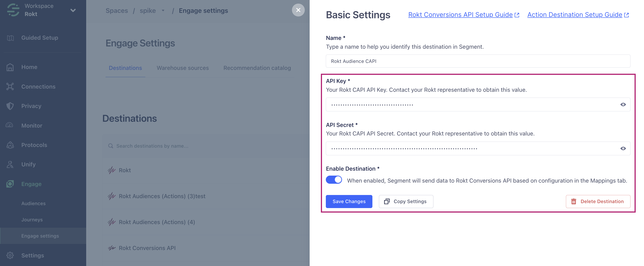Image resolution: width=644 pixels, height=266 pixels.
Task: Click the Connections sidebar icon
Action: [x=10, y=86]
